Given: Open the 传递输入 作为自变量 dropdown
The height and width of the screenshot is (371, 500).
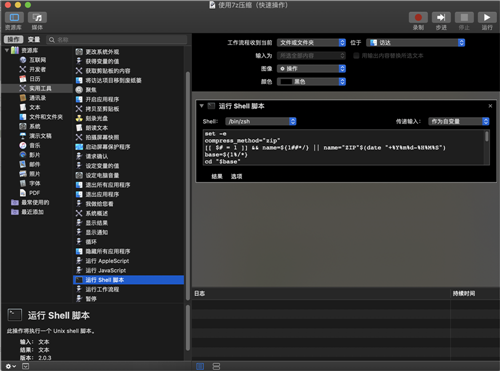Looking at the screenshot, I should point(459,121).
